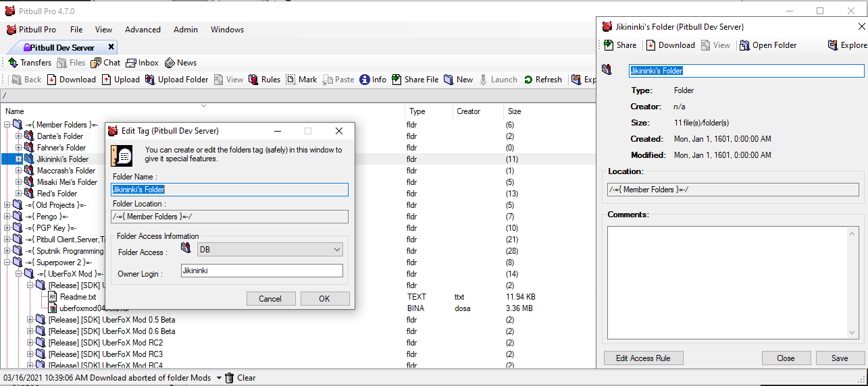The height and width of the screenshot is (386, 868).
Task: Click the Readme.txt file icon
Action: 53,297
